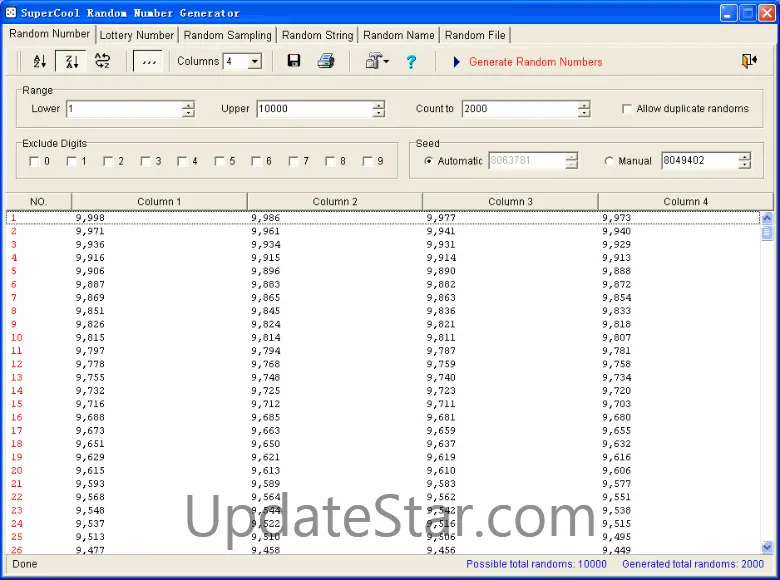Print the generated random numbers

[326, 61]
